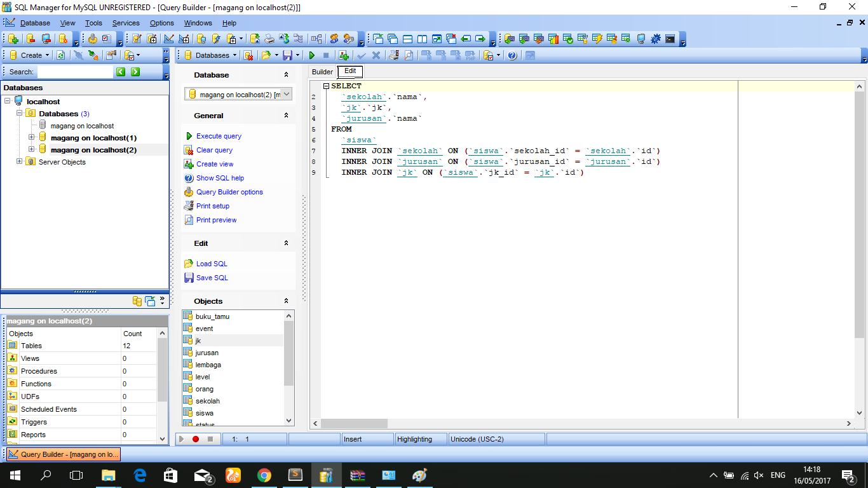Image resolution: width=868 pixels, height=488 pixels.
Task: Open the Tools menu
Action: pos(93,23)
